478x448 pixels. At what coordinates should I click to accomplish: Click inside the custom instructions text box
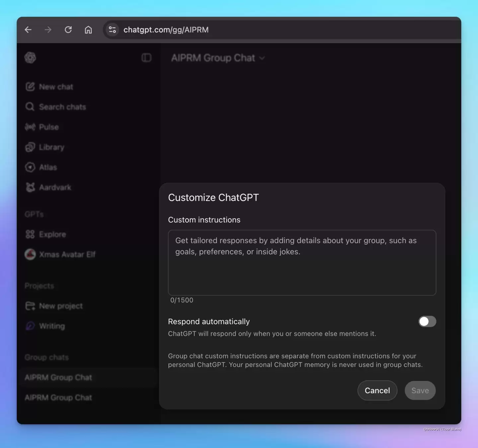coord(301,262)
